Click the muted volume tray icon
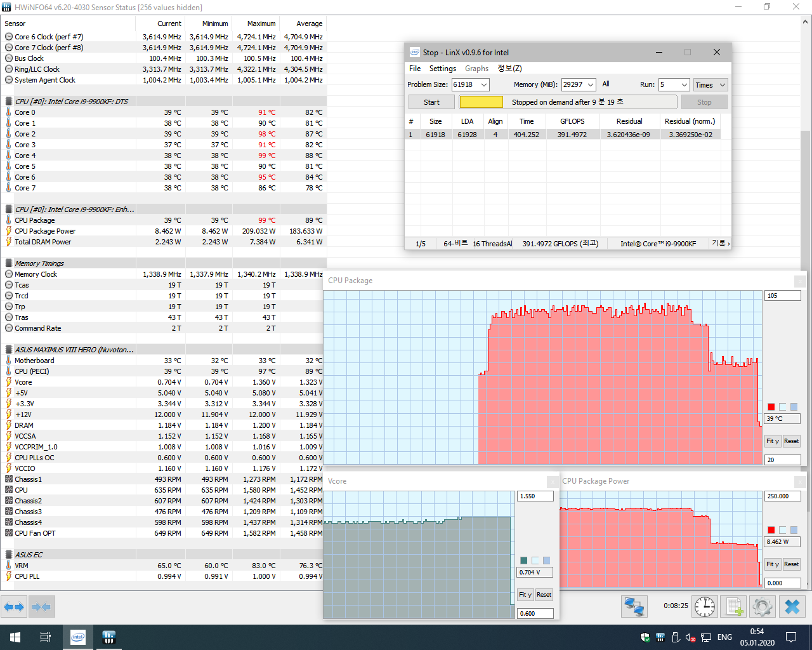This screenshot has height=650, width=812. tap(691, 637)
